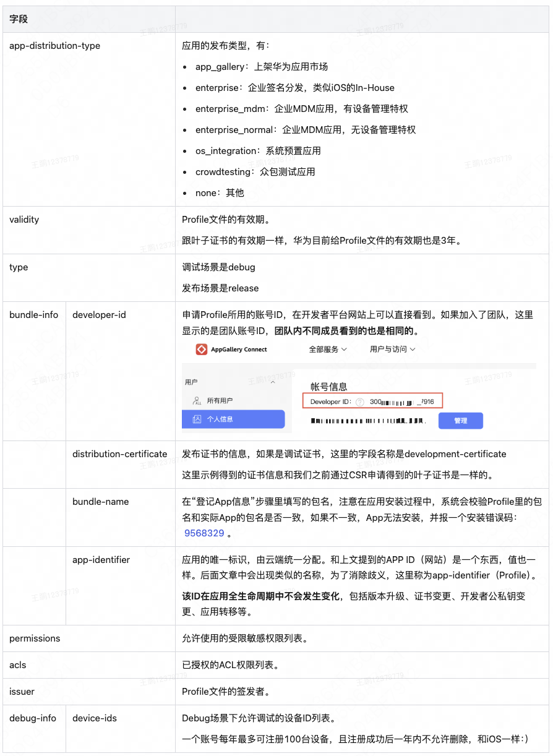Click the masked Developer ID value
This screenshot has height=756, width=553.
[x=401, y=402]
